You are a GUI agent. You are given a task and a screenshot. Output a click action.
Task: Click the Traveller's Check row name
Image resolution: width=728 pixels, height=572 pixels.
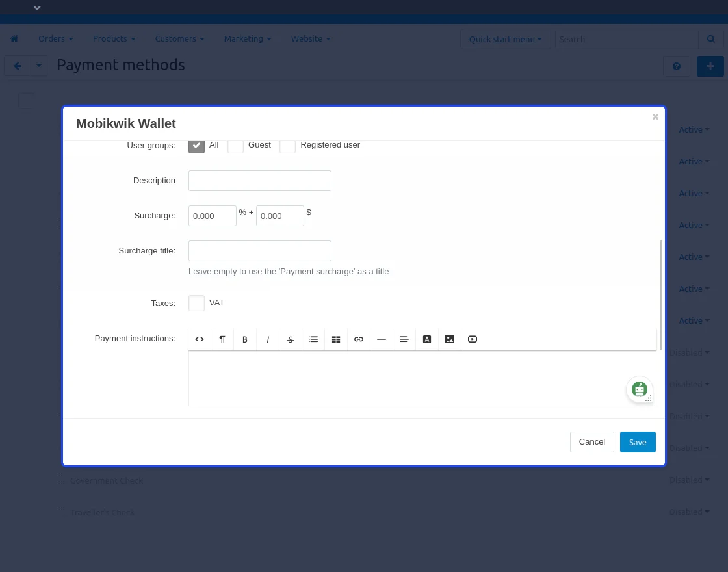click(x=103, y=513)
